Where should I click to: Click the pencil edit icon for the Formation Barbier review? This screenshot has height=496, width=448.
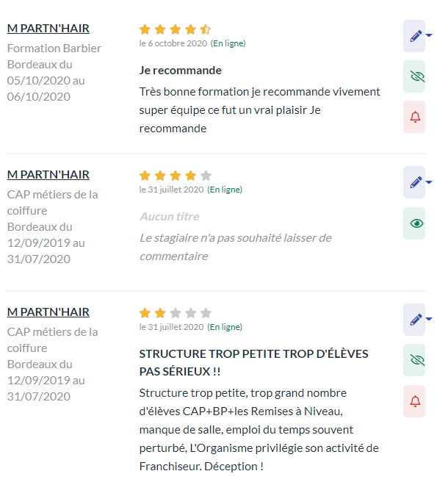click(414, 36)
